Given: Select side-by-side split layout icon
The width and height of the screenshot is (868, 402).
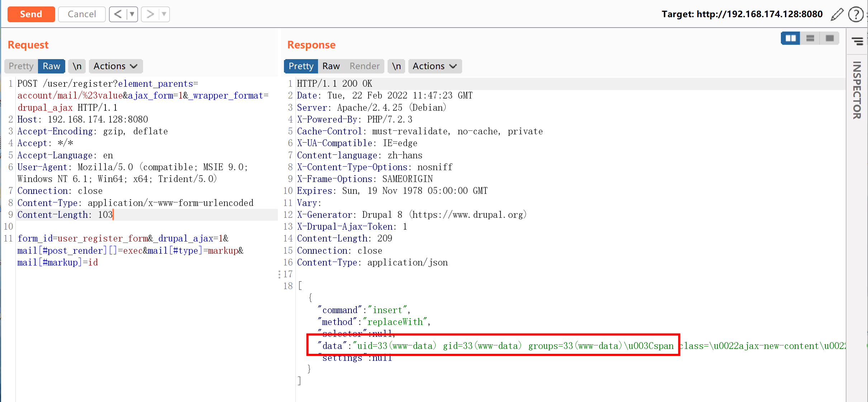Looking at the screenshot, I should [791, 38].
